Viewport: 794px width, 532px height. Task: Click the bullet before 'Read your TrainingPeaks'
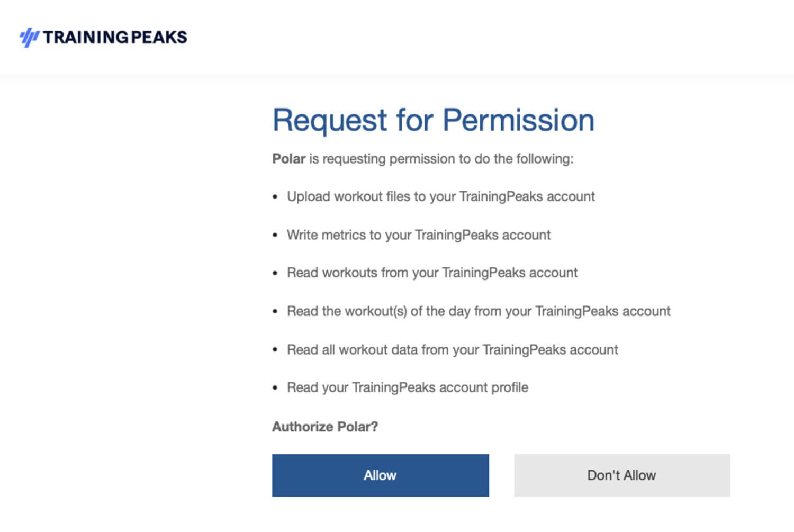click(275, 388)
